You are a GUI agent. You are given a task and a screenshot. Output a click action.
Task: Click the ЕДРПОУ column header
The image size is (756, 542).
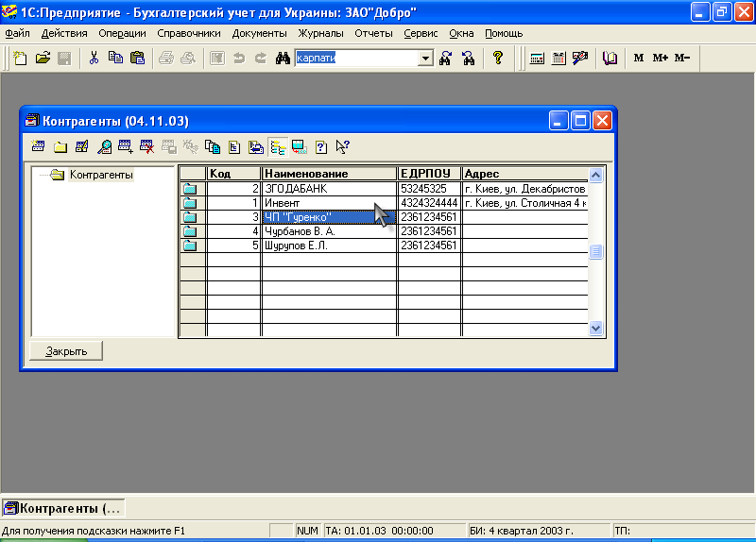(429, 174)
